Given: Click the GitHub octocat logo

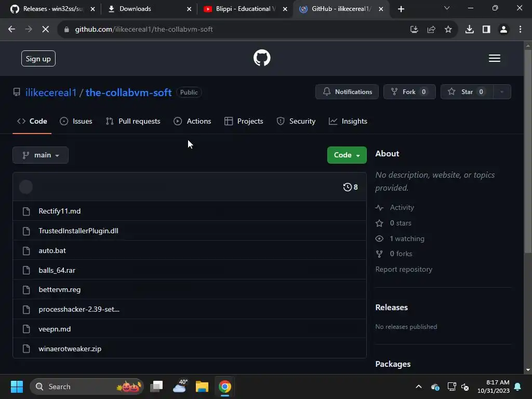Looking at the screenshot, I should [x=262, y=58].
